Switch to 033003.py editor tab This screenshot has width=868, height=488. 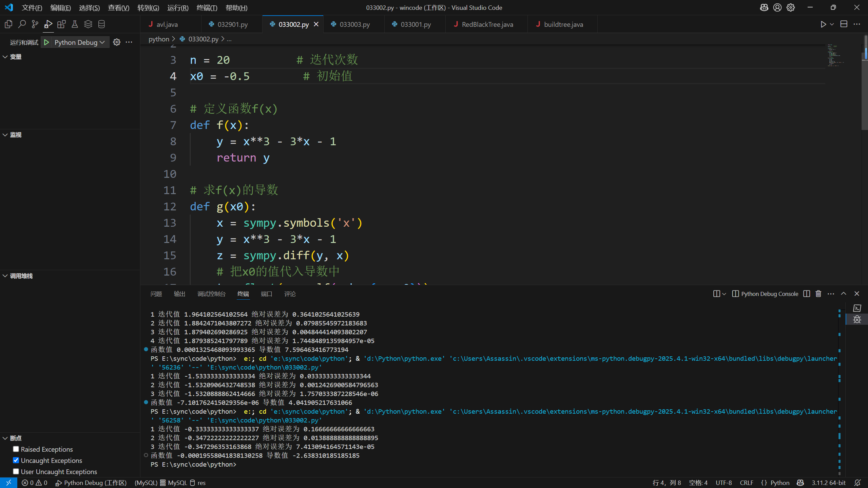[x=354, y=24]
